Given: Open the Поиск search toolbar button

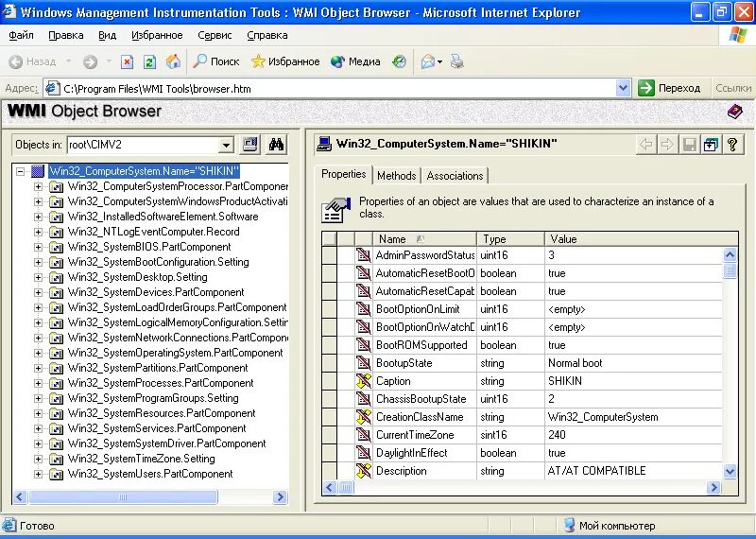Looking at the screenshot, I should [x=216, y=61].
